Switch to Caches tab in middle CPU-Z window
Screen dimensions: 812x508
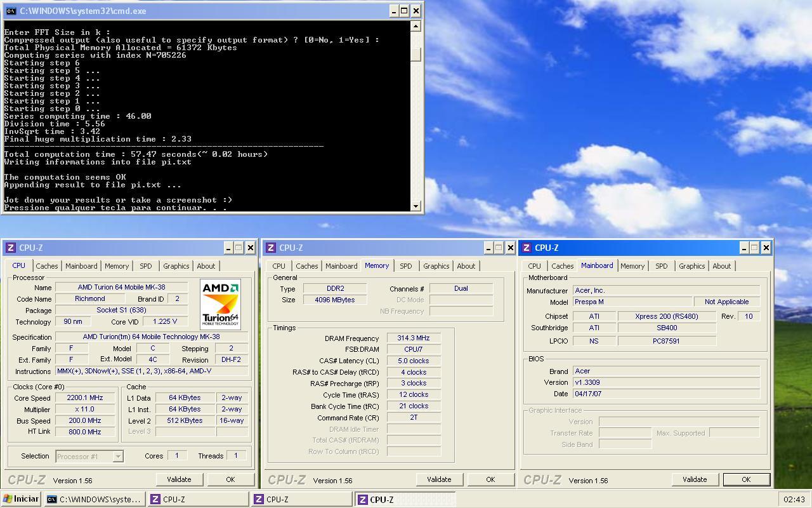click(x=306, y=266)
